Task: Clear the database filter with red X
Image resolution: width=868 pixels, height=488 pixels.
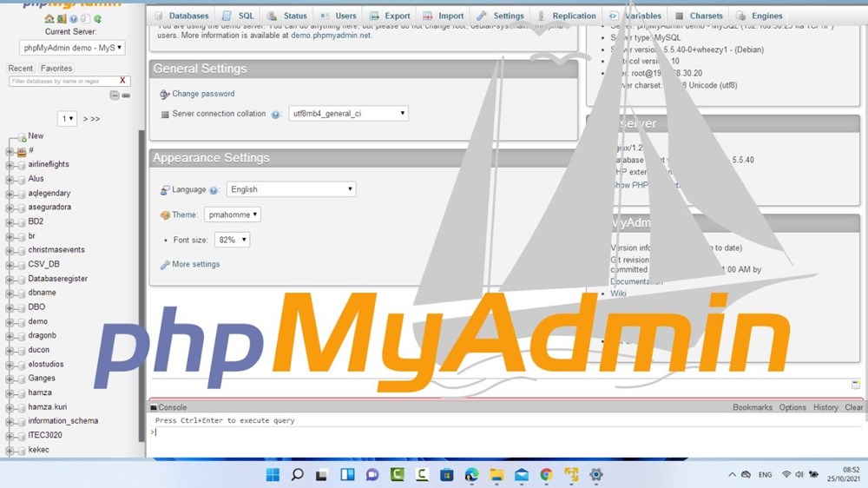Action: [122, 81]
